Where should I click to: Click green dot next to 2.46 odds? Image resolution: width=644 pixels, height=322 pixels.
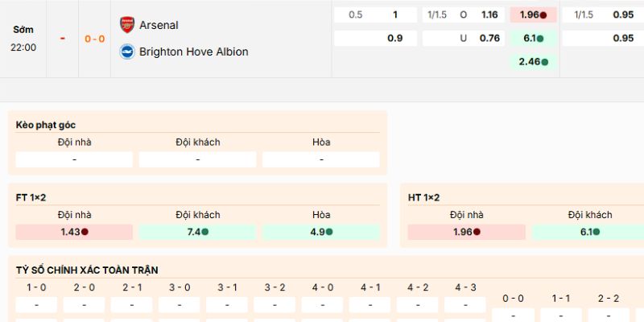[x=545, y=61]
